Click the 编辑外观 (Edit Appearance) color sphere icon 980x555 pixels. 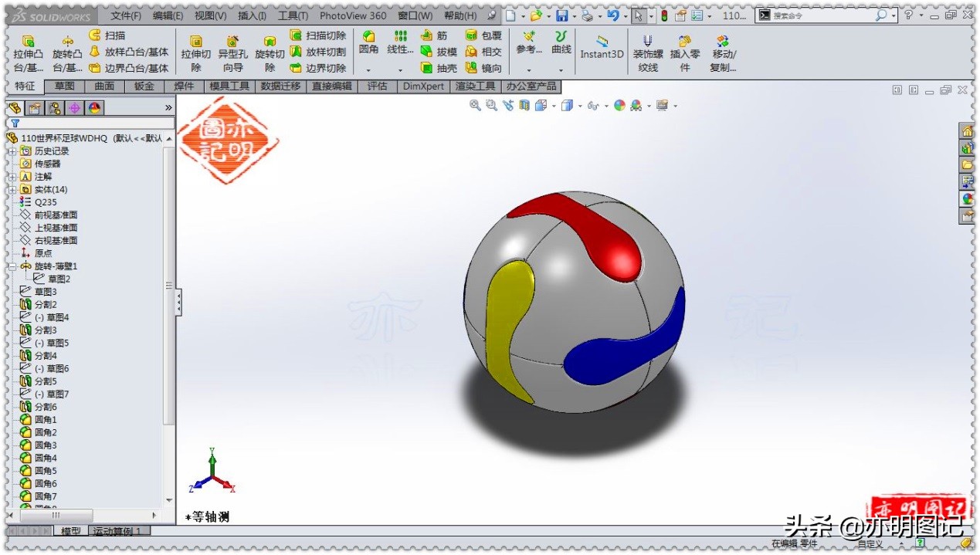click(619, 106)
